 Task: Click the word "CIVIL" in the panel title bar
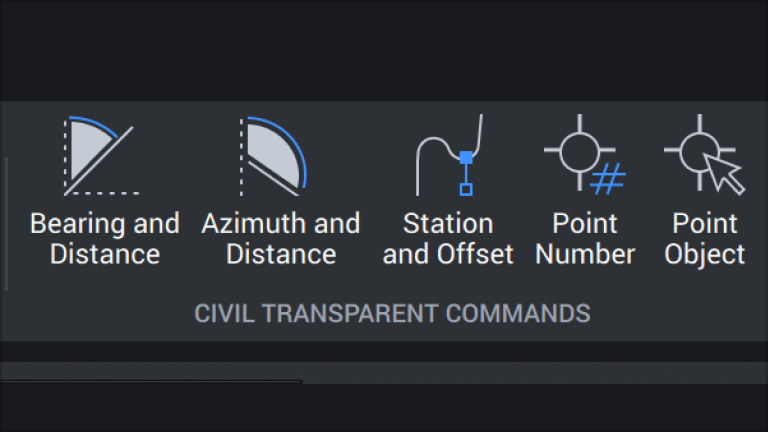point(224,313)
